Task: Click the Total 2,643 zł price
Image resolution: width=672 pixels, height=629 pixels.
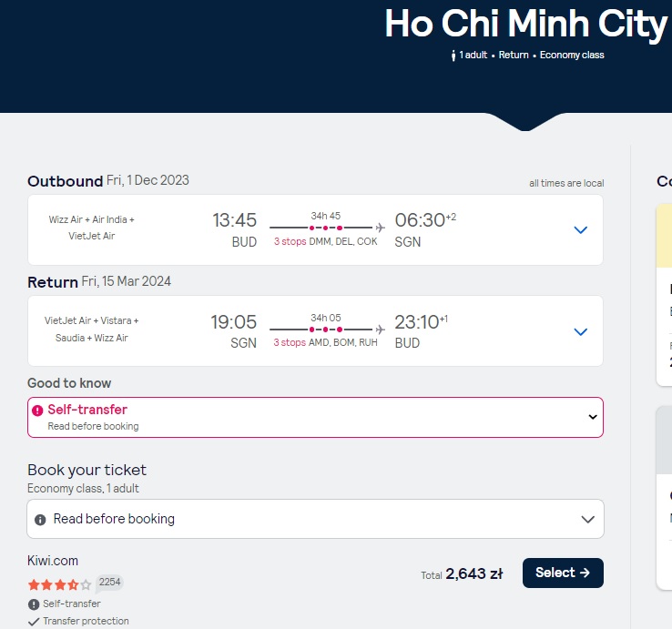Action: click(462, 573)
